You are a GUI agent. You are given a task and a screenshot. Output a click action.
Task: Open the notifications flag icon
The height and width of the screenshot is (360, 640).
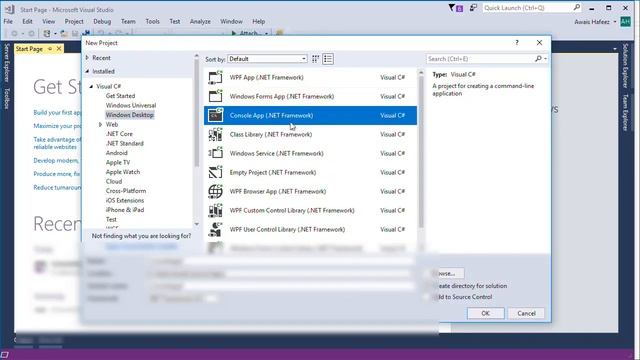point(451,7)
